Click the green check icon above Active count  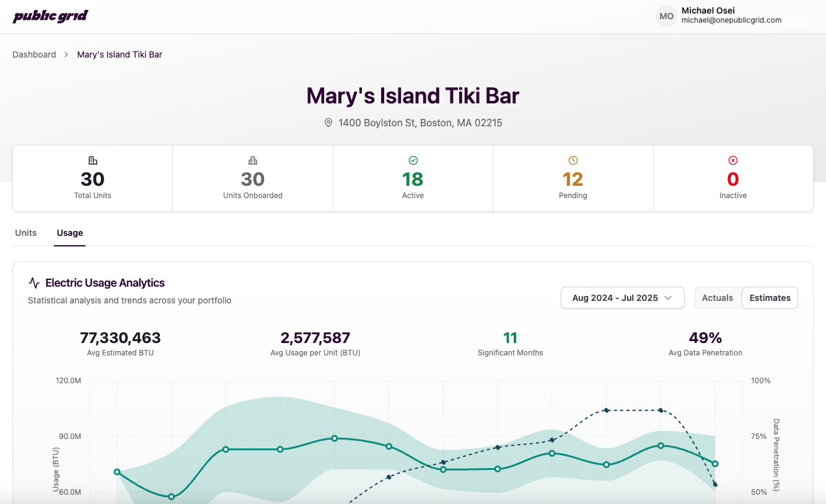click(413, 160)
